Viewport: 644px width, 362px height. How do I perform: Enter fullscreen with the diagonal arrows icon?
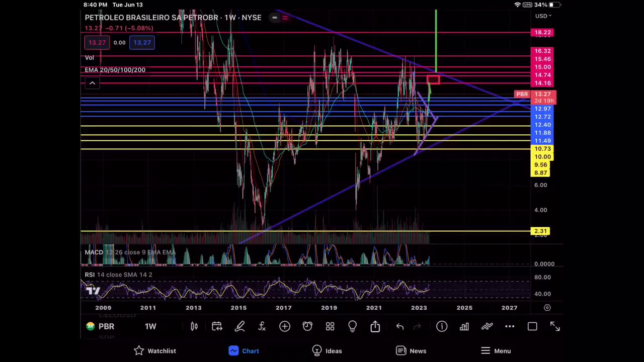[x=555, y=327]
